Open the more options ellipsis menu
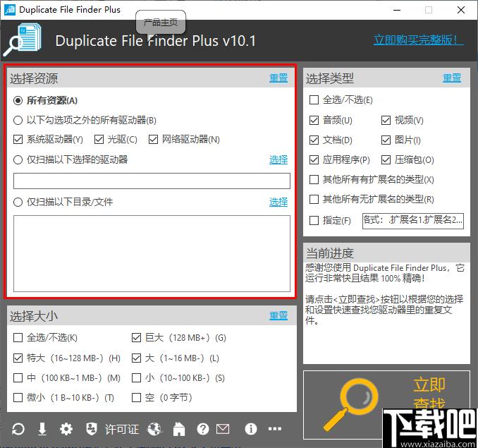The image size is (478, 448). click(275, 429)
